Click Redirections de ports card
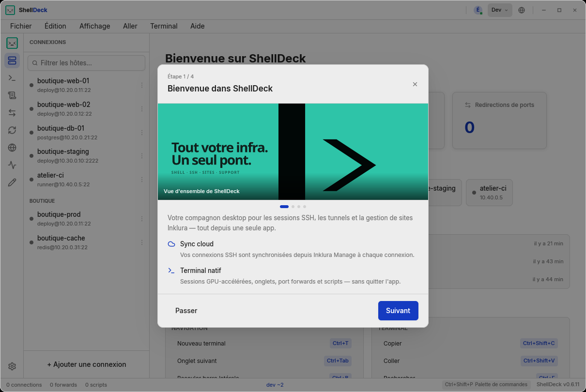This screenshot has height=392, width=586. 499,121
